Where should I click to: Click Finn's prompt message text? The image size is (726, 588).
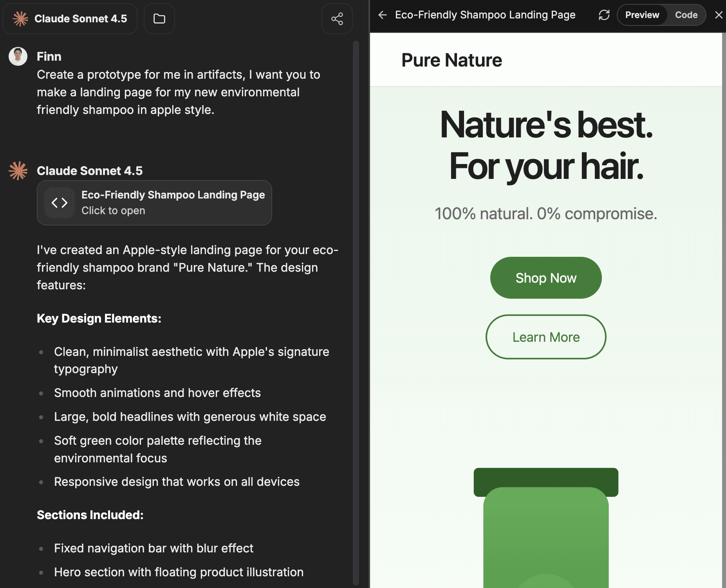[x=179, y=92]
